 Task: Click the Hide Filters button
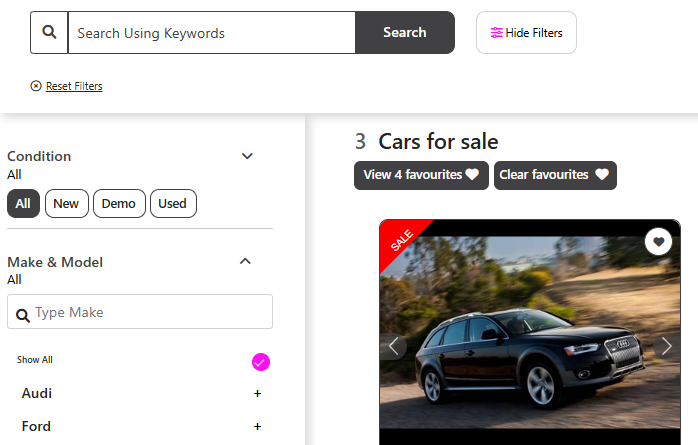tap(526, 33)
